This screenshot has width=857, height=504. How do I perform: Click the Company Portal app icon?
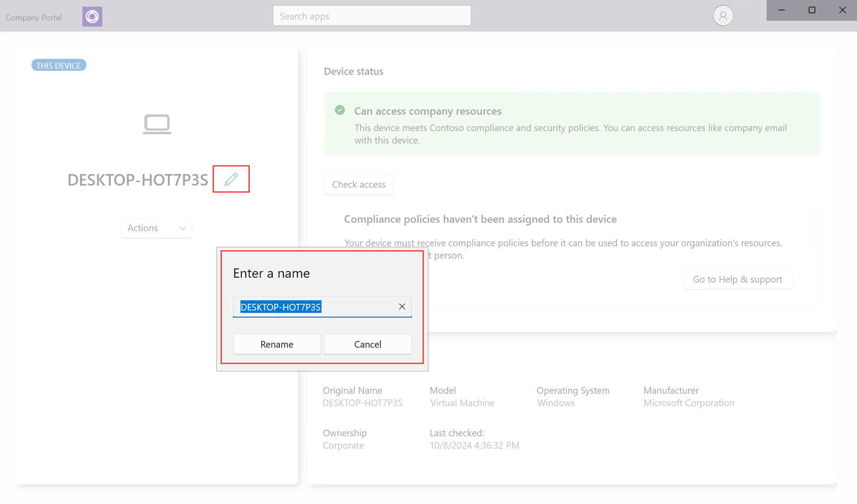[93, 16]
